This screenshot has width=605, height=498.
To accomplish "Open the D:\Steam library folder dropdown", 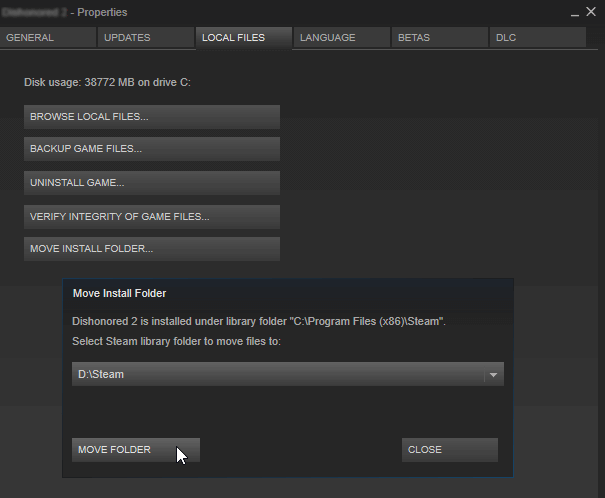I will click(288, 374).
